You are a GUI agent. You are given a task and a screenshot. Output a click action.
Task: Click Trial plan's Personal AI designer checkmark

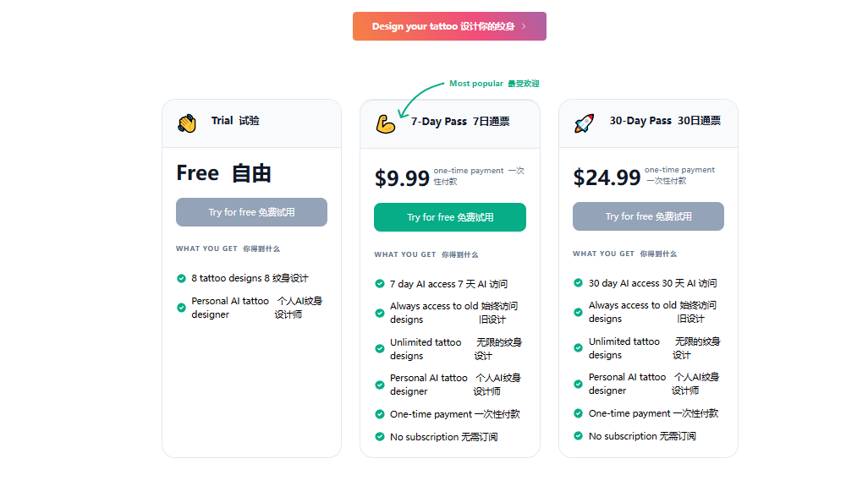coord(181,308)
